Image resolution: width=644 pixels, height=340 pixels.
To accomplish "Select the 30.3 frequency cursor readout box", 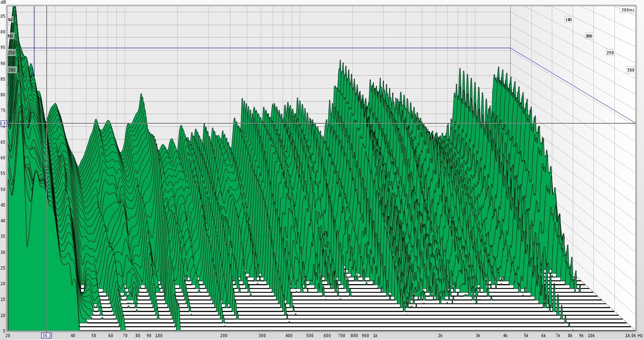I will (x=46, y=335).
